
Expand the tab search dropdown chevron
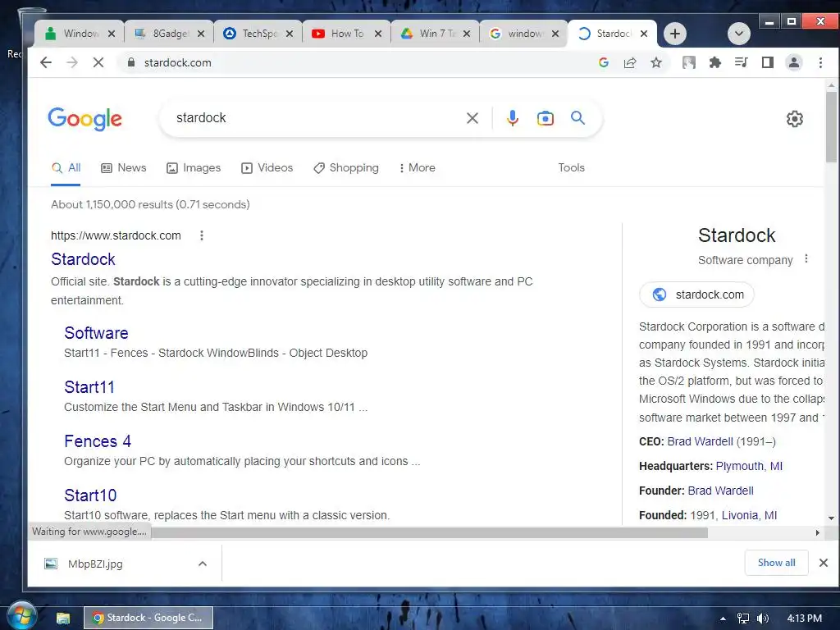739,34
